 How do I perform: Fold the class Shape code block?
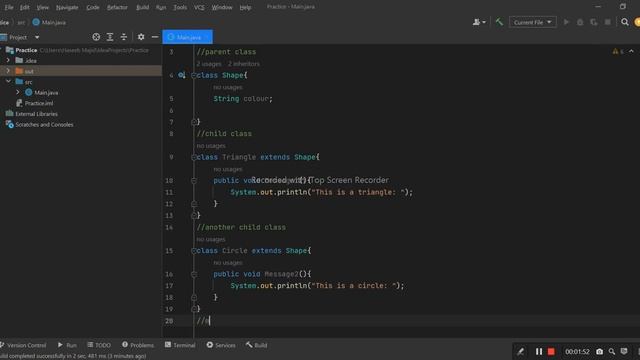pyautogui.click(x=194, y=75)
